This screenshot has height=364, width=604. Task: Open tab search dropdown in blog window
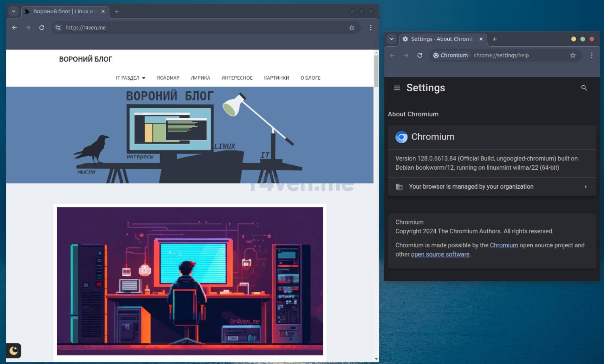click(14, 12)
